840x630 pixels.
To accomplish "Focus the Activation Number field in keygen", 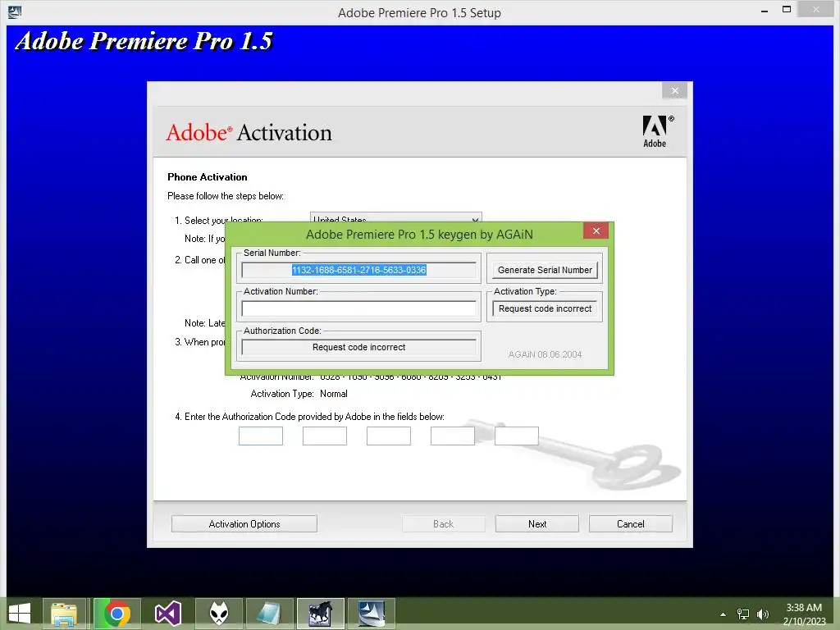I will 359,308.
